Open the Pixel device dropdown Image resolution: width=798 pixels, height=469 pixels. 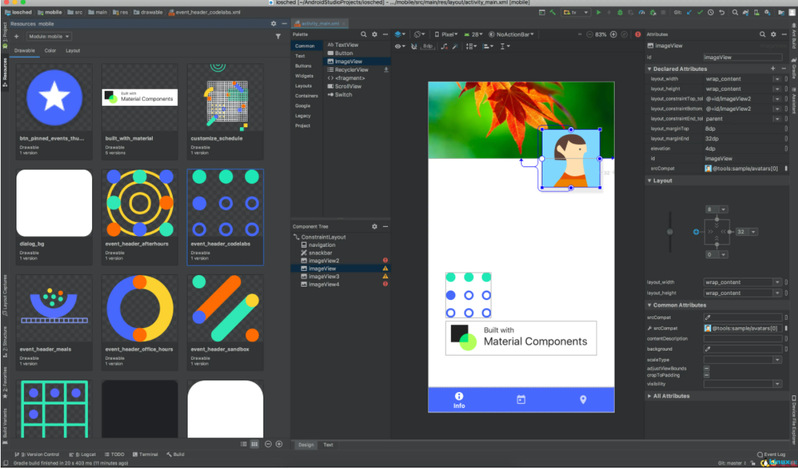tap(446, 34)
